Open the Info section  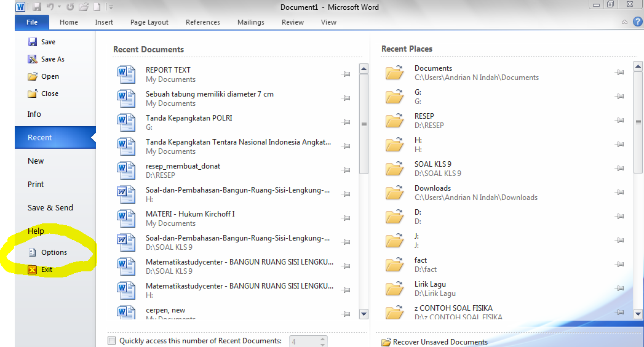click(x=34, y=114)
